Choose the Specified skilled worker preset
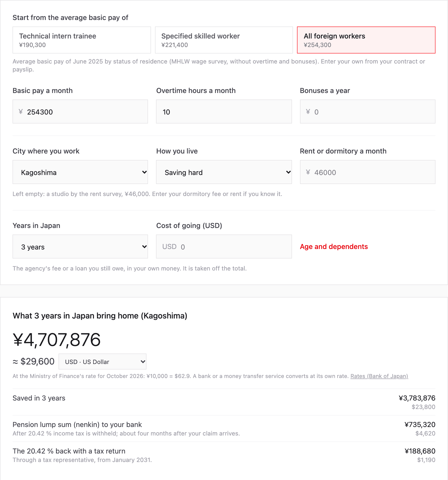Screen dimensions: 448x480 tap(224, 40)
